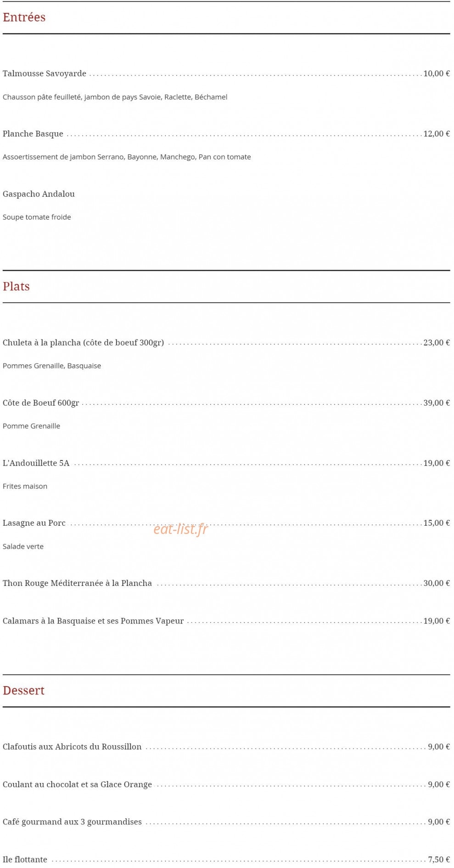Click Lasagne au Porc entry

click(34, 523)
